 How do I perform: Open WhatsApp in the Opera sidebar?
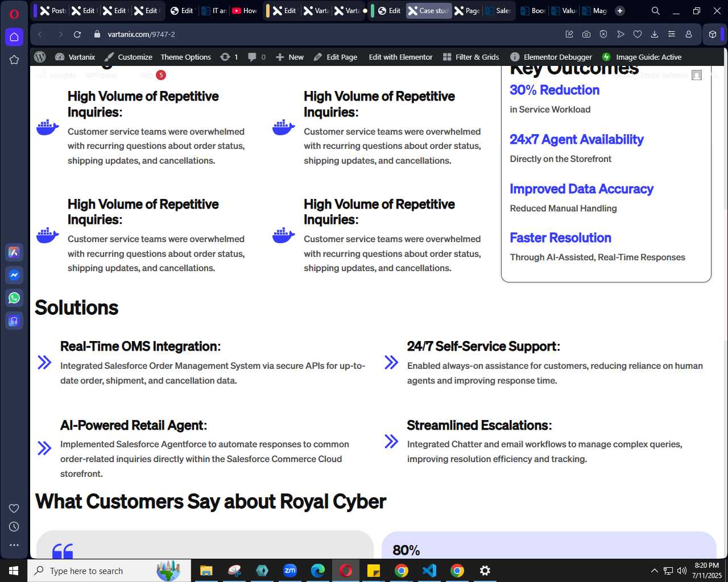(14, 297)
